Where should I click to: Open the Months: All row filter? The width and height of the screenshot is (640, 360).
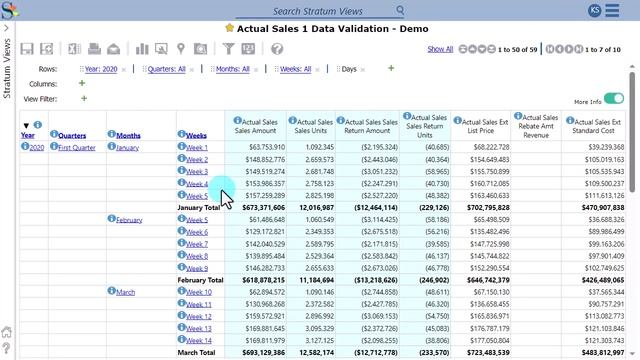click(233, 69)
